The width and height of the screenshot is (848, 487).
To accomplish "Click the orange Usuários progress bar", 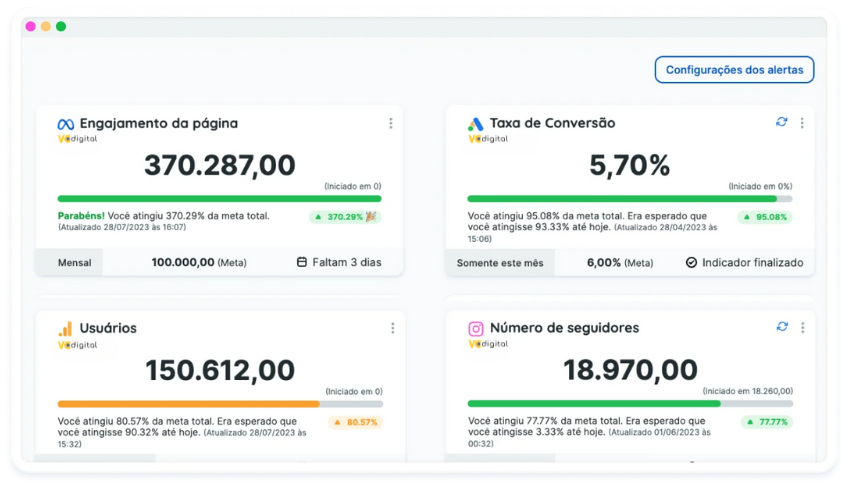I will 220,404.
